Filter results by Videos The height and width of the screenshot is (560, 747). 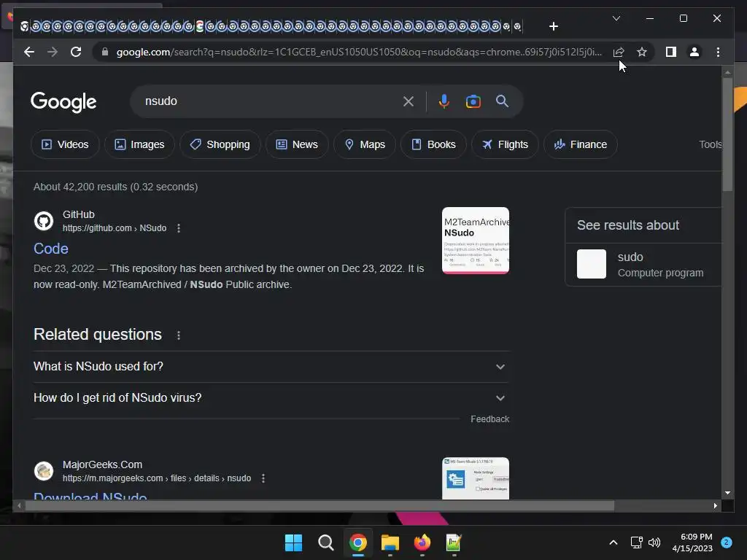[65, 144]
